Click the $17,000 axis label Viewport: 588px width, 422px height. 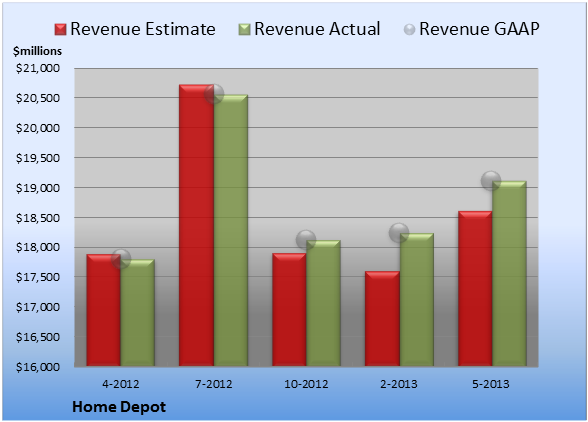click(x=38, y=307)
